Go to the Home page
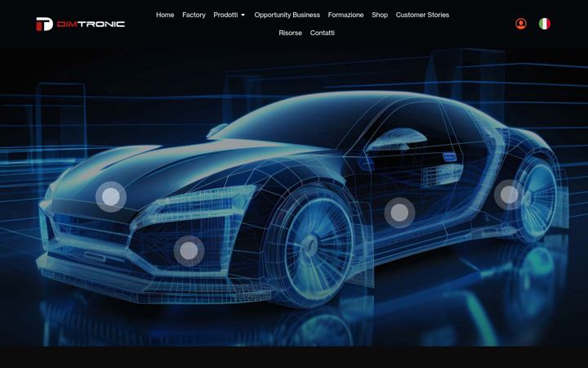 coord(165,15)
